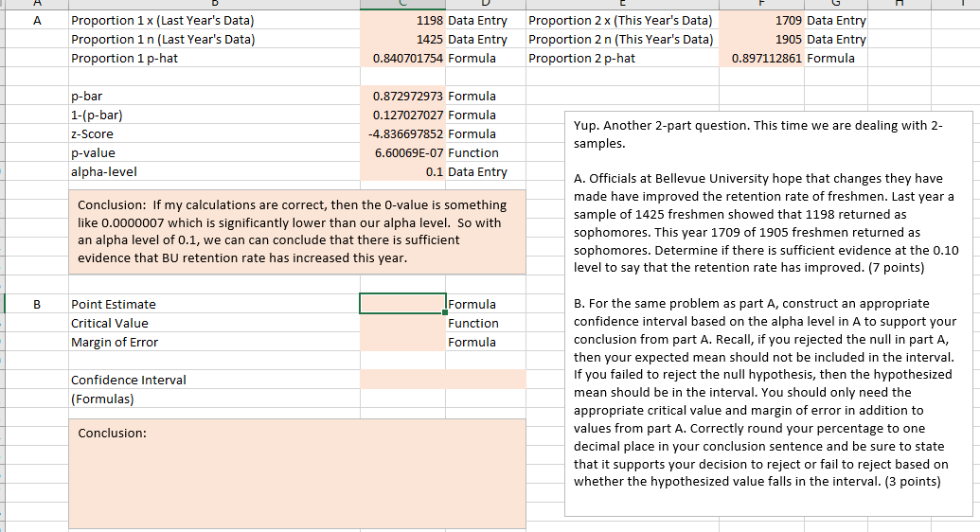This screenshot has height=532, width=980.
Task: Click the 'Proportion 1 p-hat' label
Action: 124,58
